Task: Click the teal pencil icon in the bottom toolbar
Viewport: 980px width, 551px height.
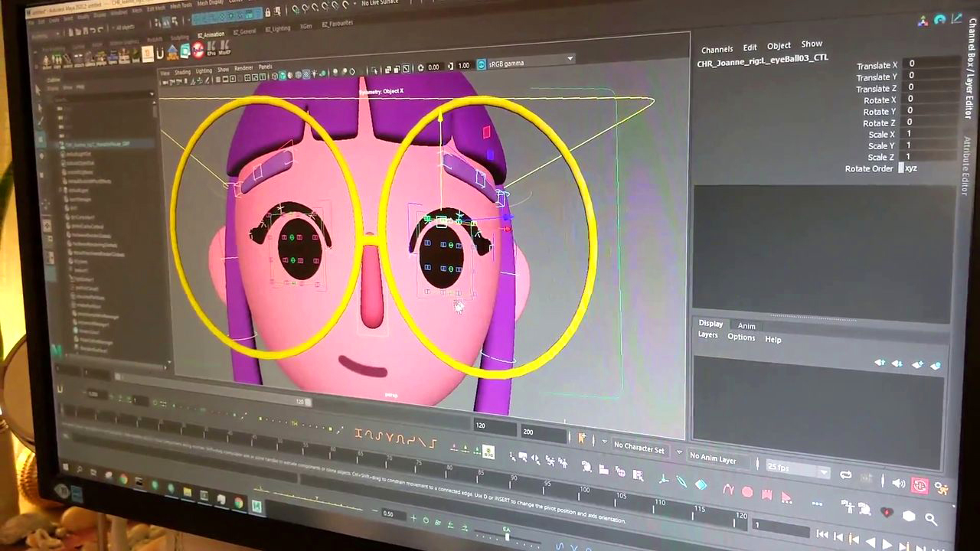Action: point(681,482)
